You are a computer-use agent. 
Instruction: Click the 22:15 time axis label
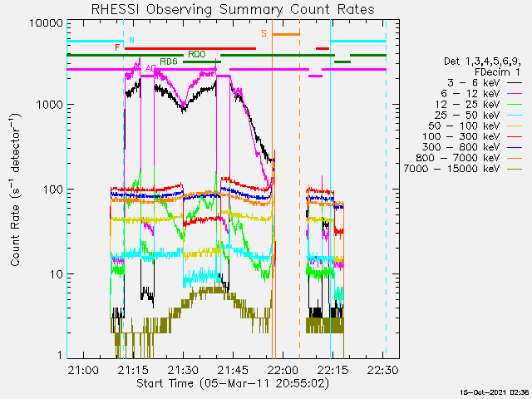point(333,370)
